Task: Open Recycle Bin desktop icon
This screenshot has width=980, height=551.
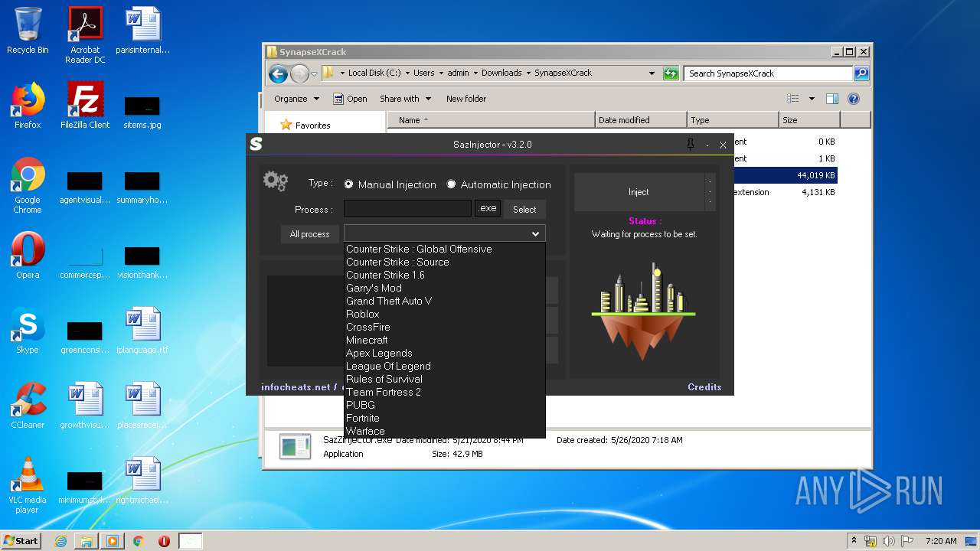Action: (x=28, y=31)
